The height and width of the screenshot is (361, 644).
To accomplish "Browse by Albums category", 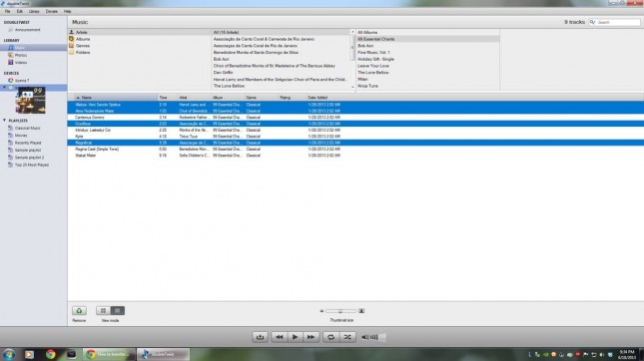I will pyautogui.click(x=83, y=39).
